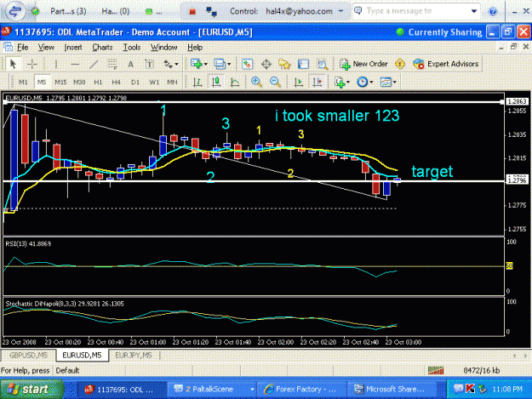Screen dimensions: 532x399
Task: Draw a vertical line on chart
Action: point(56,64)
